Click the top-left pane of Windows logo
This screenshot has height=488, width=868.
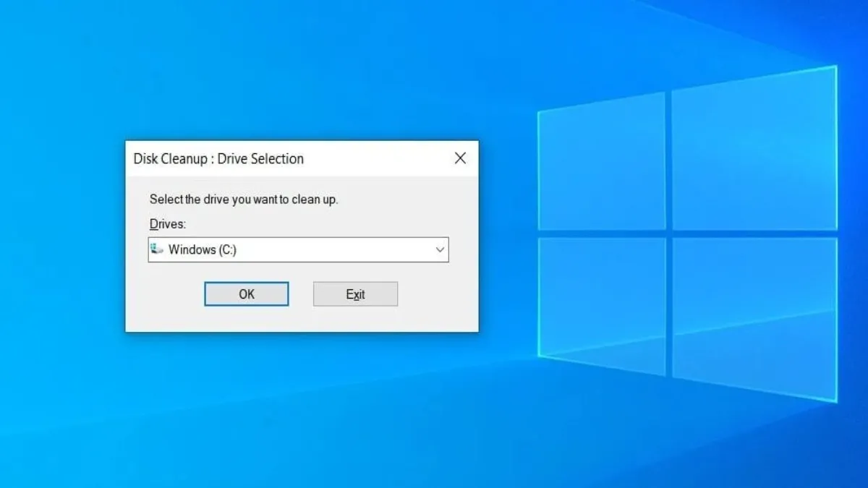[x=602, y=163]
